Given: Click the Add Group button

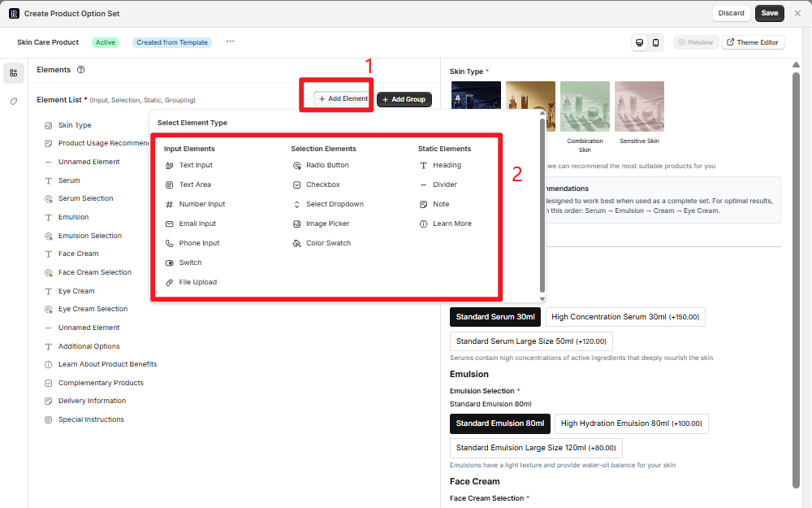Looking at the screenshot, I should point(404,99).
